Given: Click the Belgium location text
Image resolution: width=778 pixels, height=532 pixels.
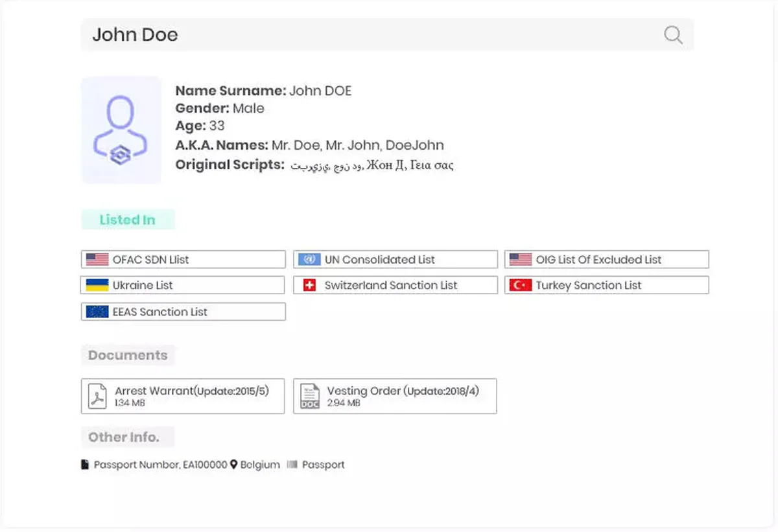Looking at the screenshot, I should [x=260, y=465].
